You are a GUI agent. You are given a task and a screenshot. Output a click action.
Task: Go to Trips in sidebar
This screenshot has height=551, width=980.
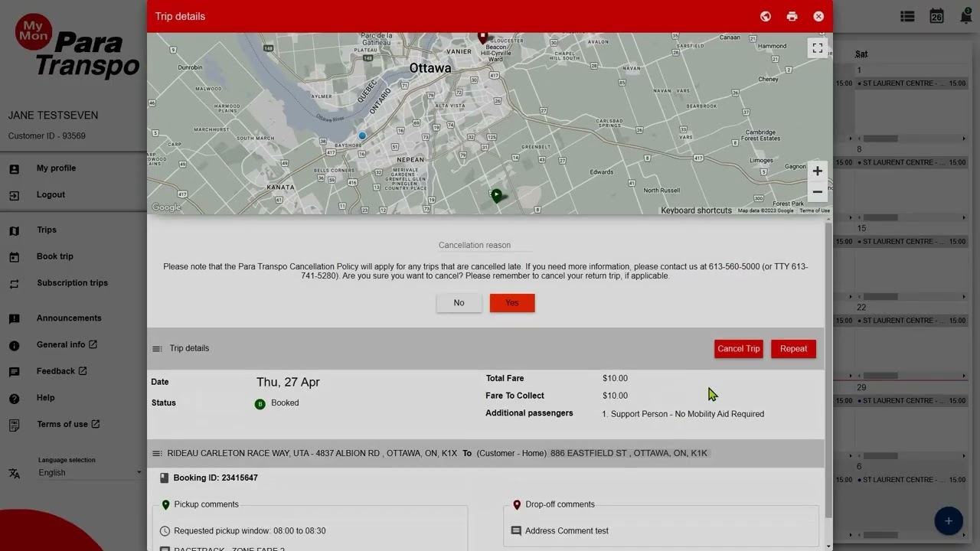pyautogui.click(x=47, y=230)
